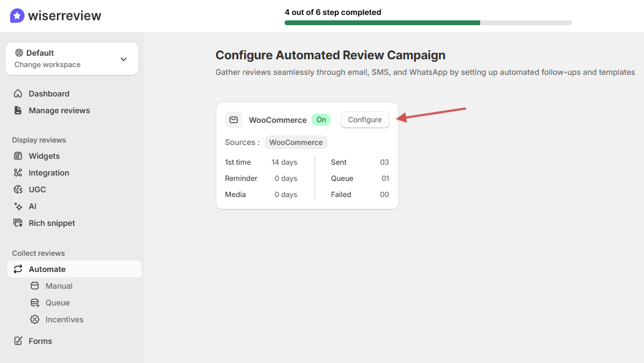The image size is (644, 363).
Task: Open the Automate menu item
Action: (47, 269)
